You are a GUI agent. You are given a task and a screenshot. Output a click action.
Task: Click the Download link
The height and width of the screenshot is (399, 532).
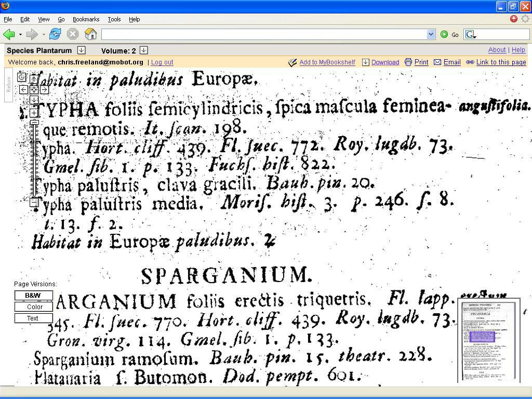point(385,62)
